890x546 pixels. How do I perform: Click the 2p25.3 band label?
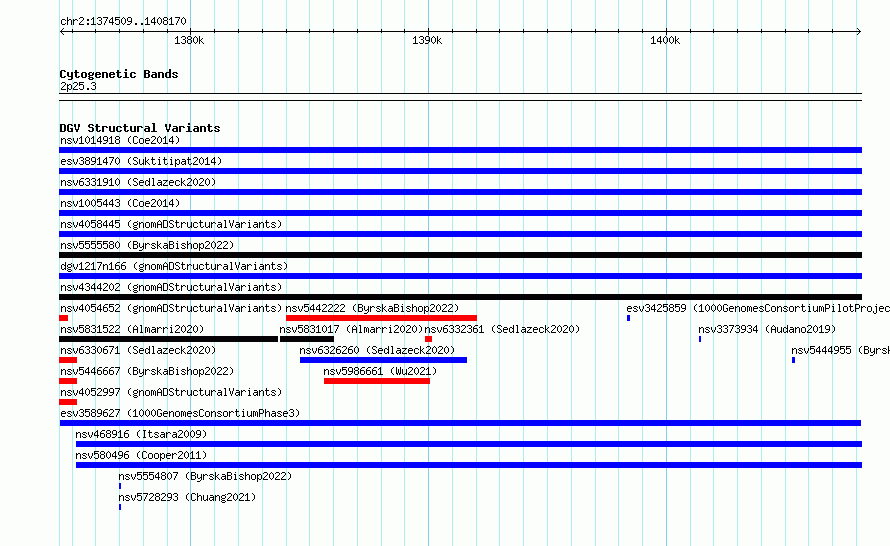pyautogui.click(x=78, y=86)
